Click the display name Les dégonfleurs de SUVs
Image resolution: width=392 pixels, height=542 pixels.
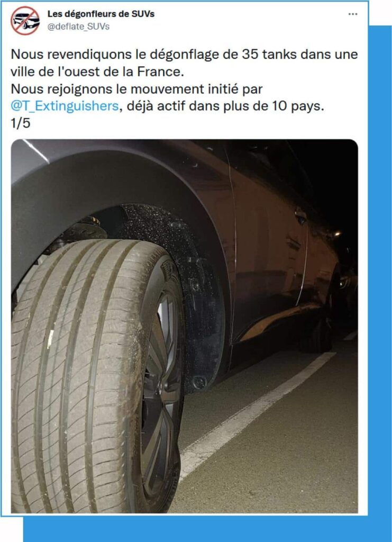[x=101, y=14]
